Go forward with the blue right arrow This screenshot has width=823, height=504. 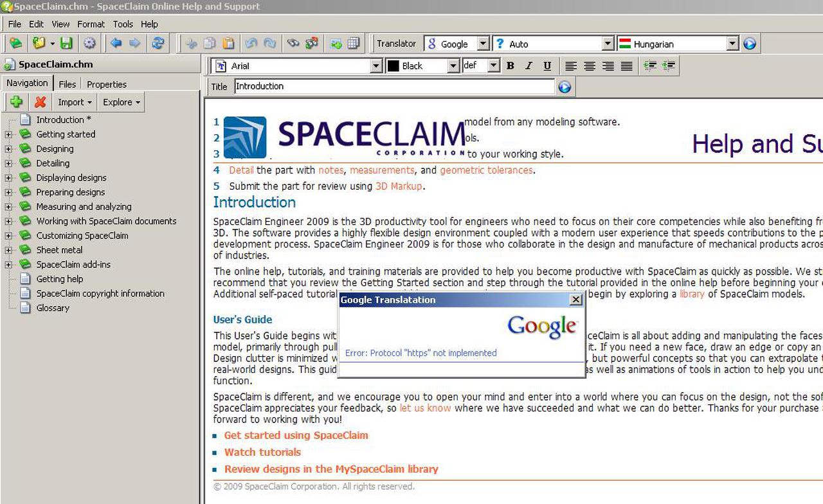[x=134, y=43]
